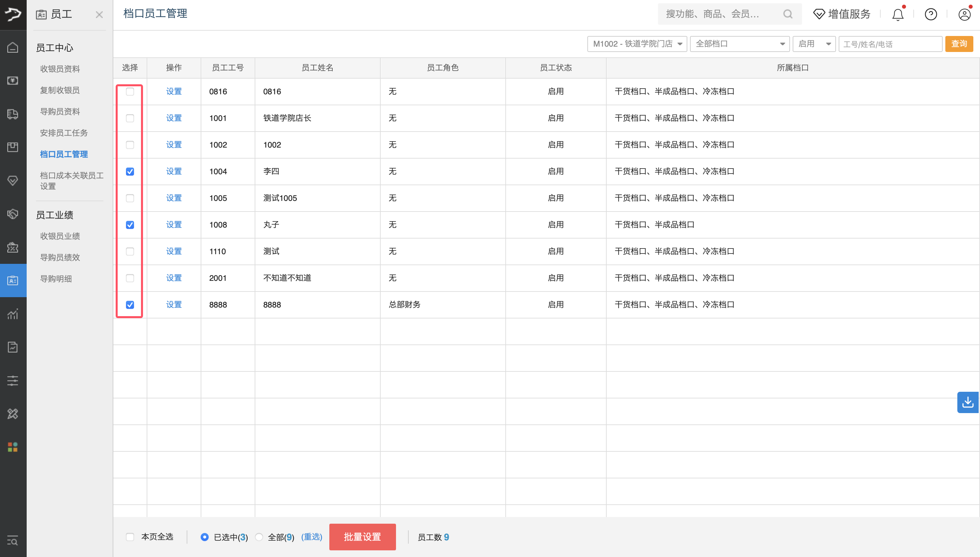Click the truck delivery icon in sidebar
The width and height of the screenshot is (980, 557).
(13, 114)
